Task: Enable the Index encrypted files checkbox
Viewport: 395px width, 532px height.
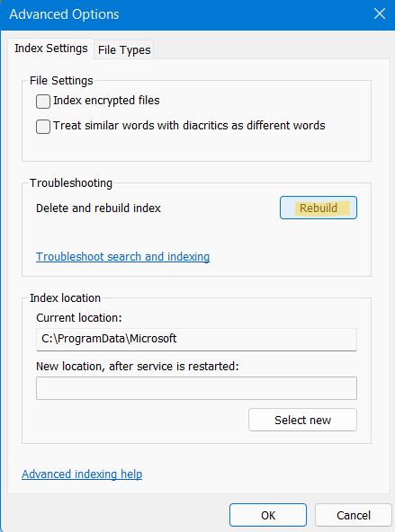Action: [43, 102]
